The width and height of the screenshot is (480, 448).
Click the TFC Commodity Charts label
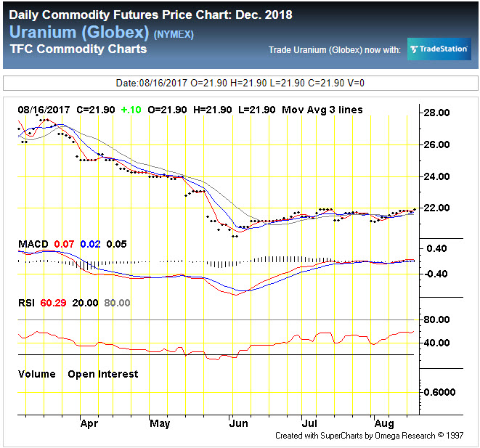tap(78, 49)
